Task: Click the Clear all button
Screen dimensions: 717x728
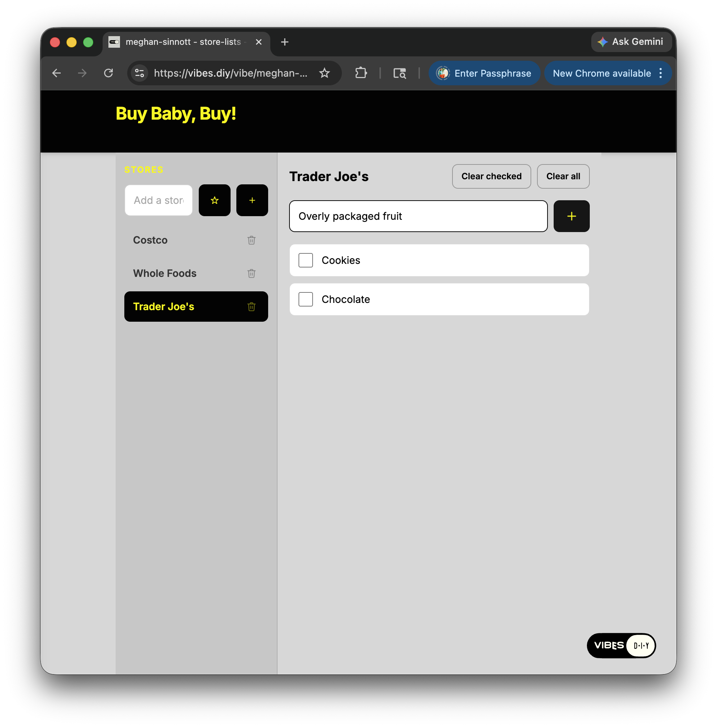Action: [x=563, y=176]
